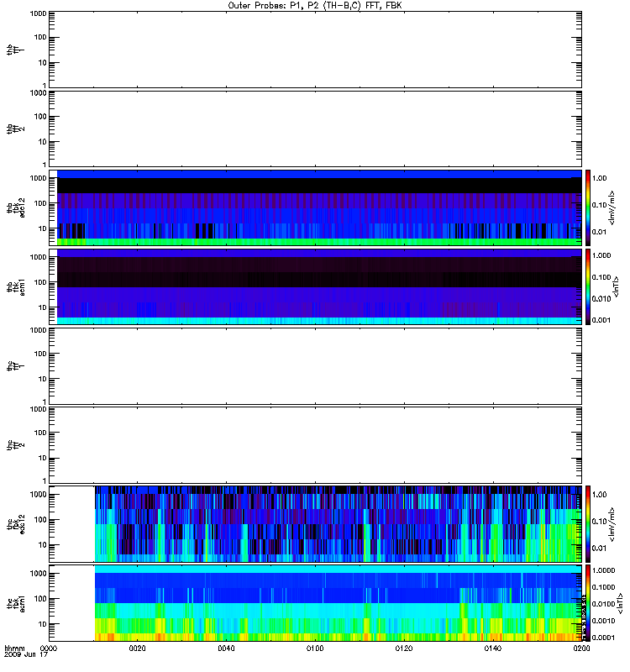
Task: Click the '0020' time axis label
Action: coord(137,648)
